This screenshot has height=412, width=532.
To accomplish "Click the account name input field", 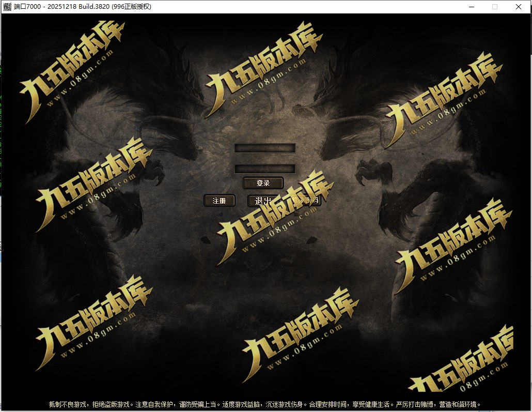I will [264, 148].
